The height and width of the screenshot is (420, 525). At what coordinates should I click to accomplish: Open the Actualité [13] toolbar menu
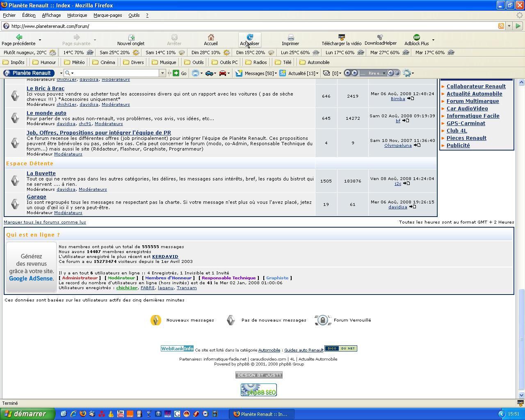coord(299,73)
